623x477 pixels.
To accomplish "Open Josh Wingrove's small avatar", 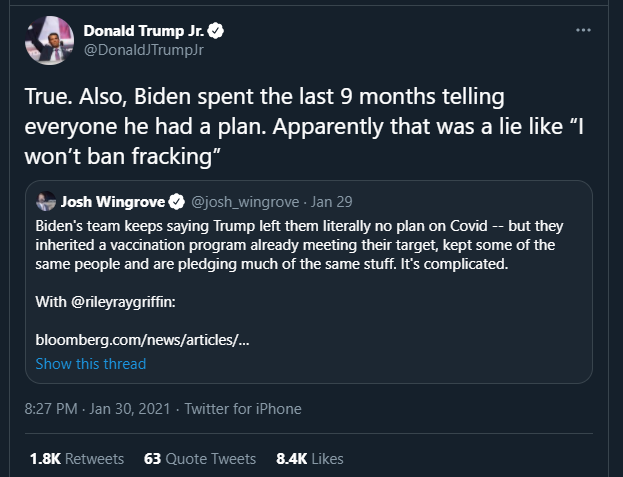I will coord(46,201).
